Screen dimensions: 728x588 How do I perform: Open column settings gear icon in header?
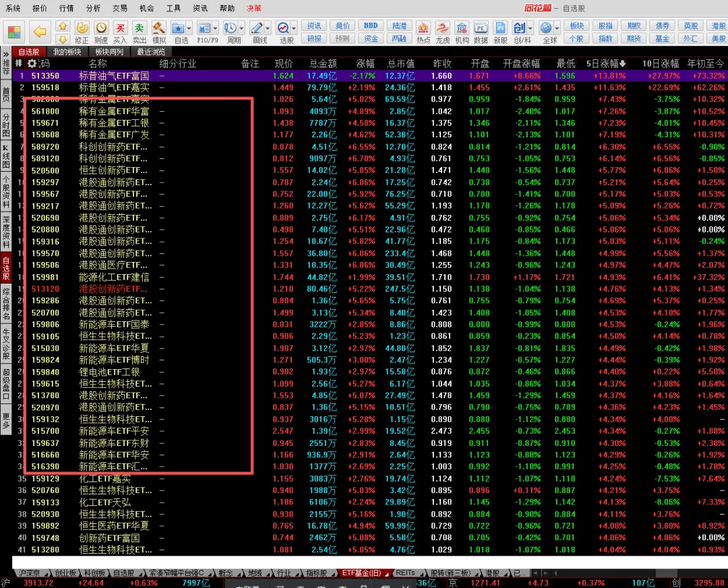click(x=32, y=63)
